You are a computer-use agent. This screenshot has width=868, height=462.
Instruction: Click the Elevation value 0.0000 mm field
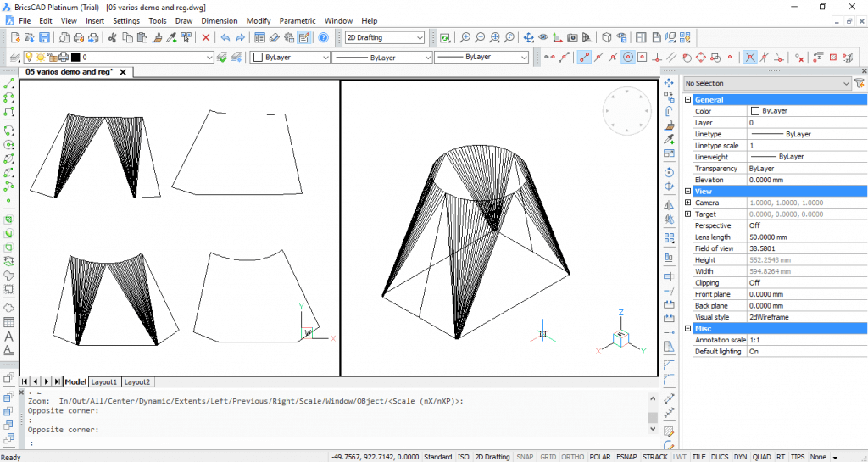pyautogui.click(x=807, y=180)
